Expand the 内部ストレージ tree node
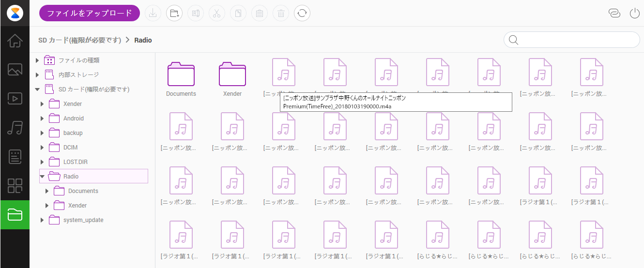Viewport: 644px width, 268px height. (37, 74)
